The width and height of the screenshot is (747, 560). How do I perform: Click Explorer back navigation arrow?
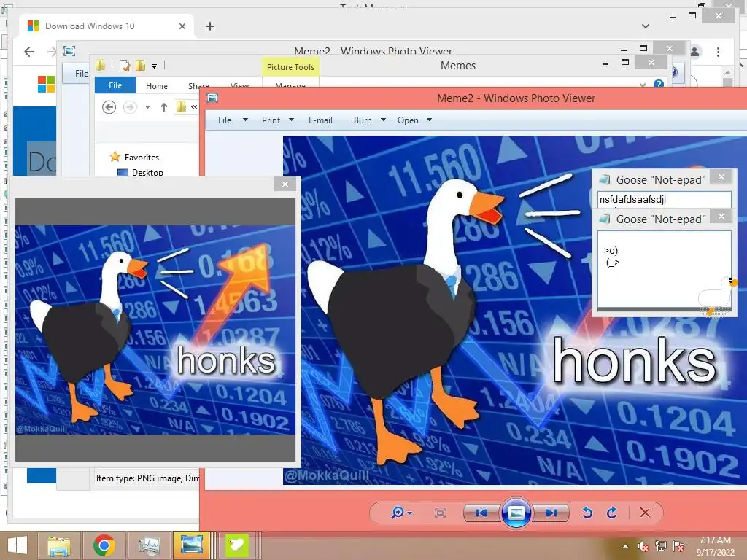(x=109, y=107)
